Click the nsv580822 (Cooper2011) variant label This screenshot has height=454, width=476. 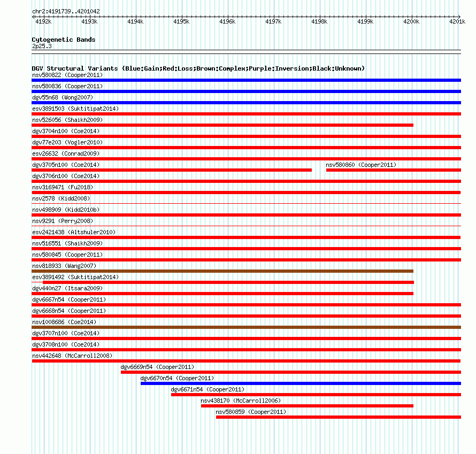click(x=67, y=75)
